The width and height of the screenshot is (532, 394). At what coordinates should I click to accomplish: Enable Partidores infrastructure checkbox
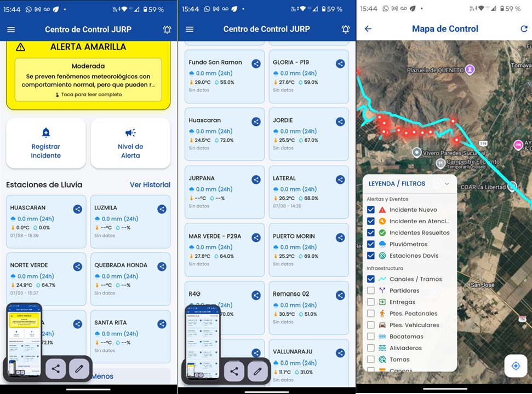tap(371, 291)
